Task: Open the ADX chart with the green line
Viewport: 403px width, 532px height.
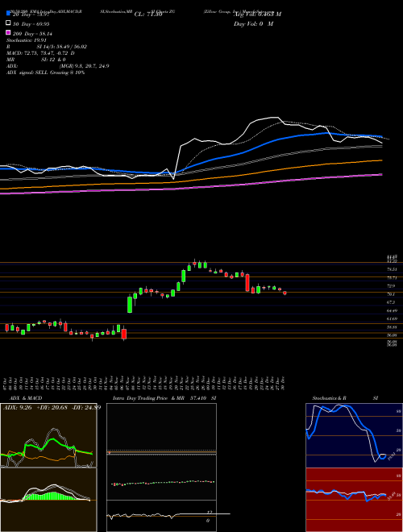Action: [48, 435]
